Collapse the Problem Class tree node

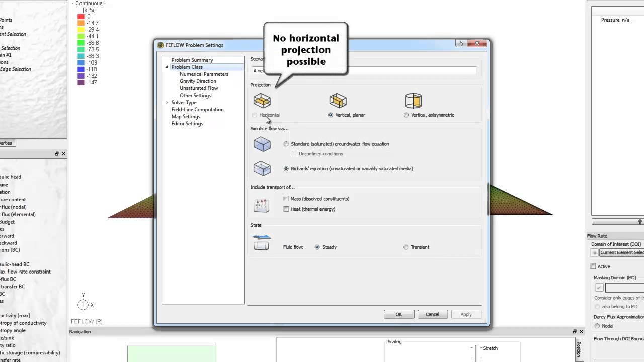tap(167, 67)
